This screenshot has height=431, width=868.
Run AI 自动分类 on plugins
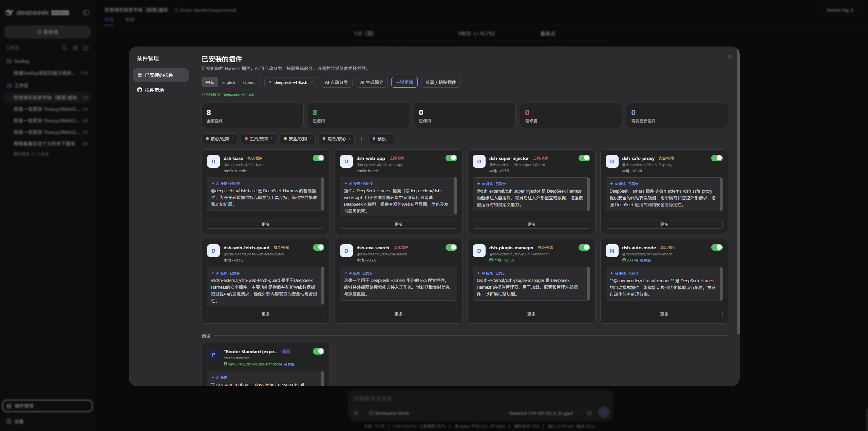tap(336, 82)
